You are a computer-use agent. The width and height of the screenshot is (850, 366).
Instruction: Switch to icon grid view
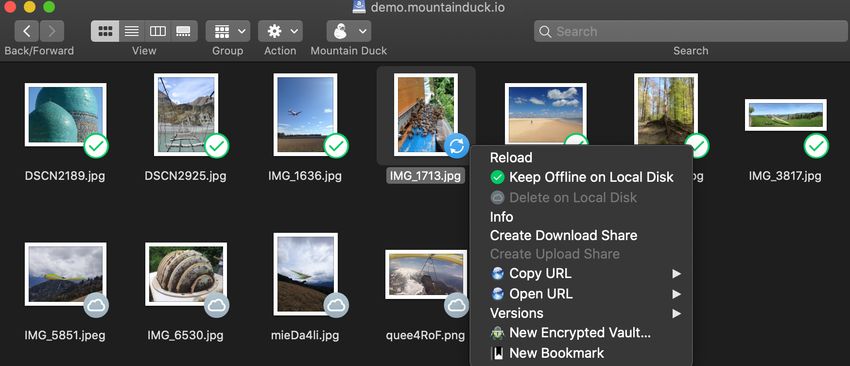tap(105, 31)
